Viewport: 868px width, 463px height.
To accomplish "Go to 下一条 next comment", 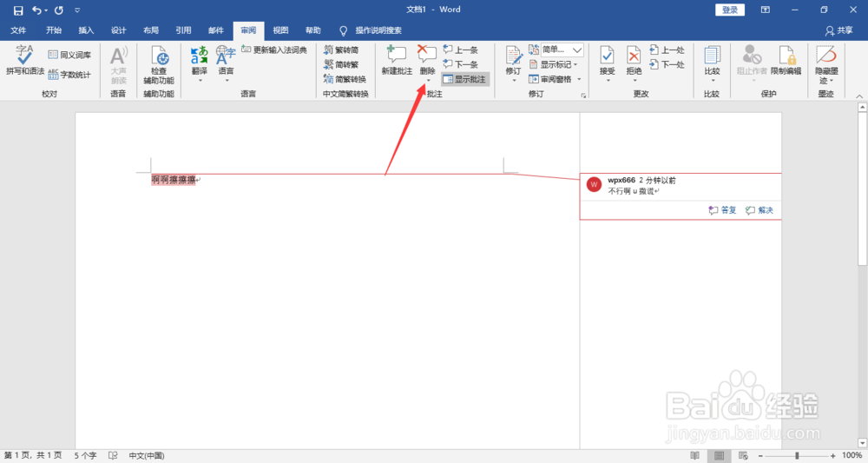I will (461, 64).
